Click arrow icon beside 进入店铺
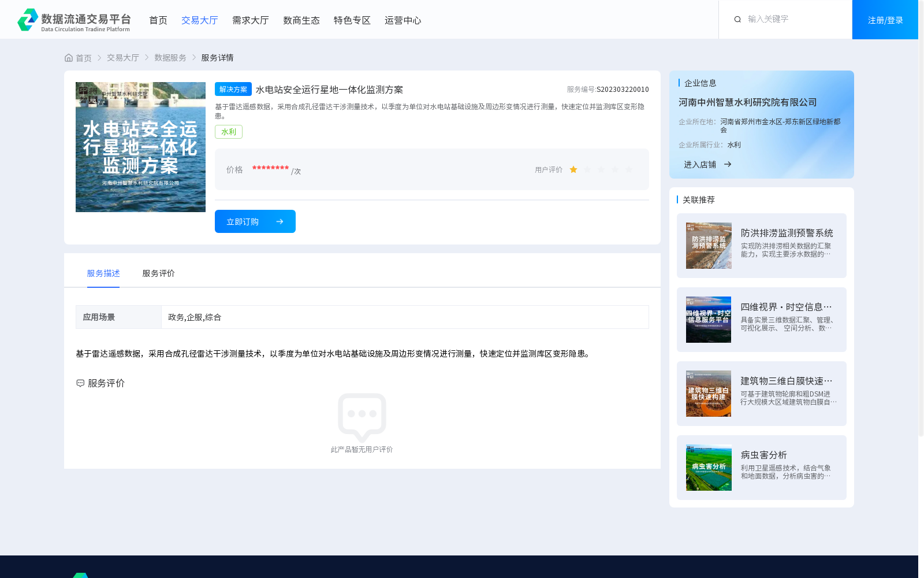 click(728, 165)
